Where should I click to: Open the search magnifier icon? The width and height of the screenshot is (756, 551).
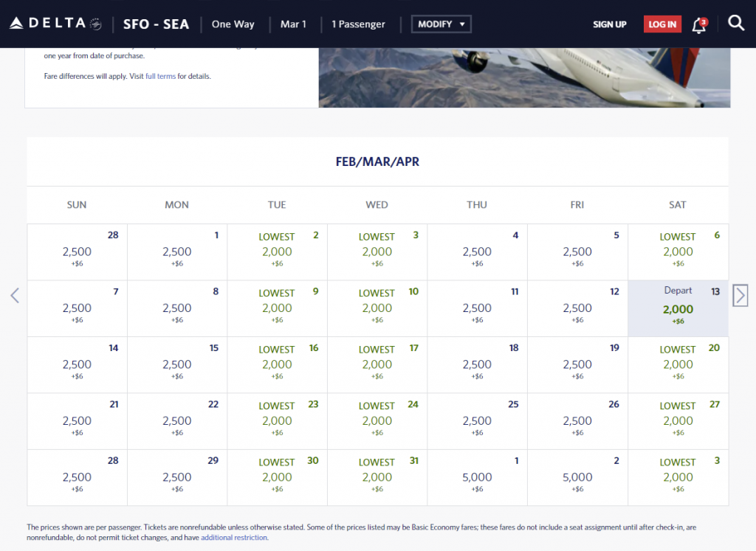click(736, 23)
